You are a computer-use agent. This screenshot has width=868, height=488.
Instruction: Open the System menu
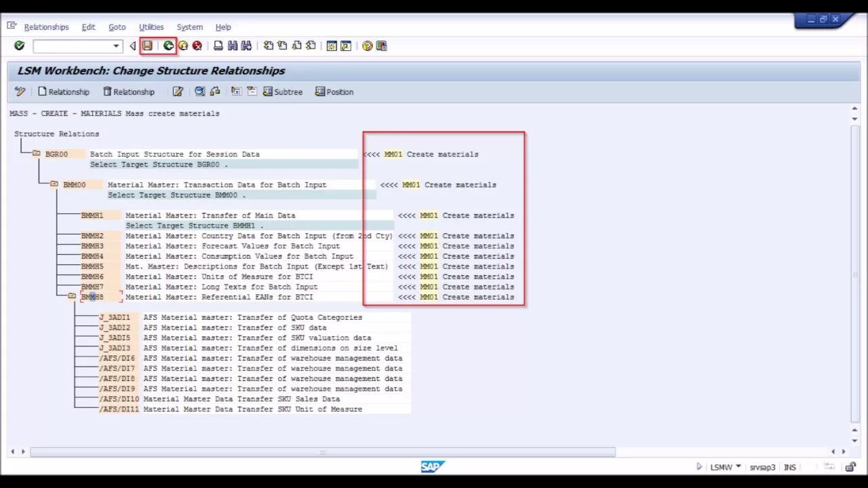tap(190, 27)
